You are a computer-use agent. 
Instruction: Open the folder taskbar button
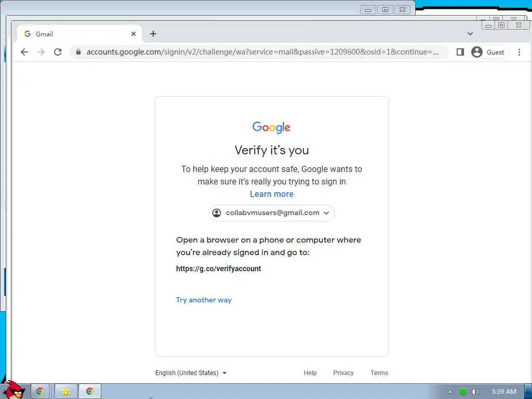click(x=66, y=392)
